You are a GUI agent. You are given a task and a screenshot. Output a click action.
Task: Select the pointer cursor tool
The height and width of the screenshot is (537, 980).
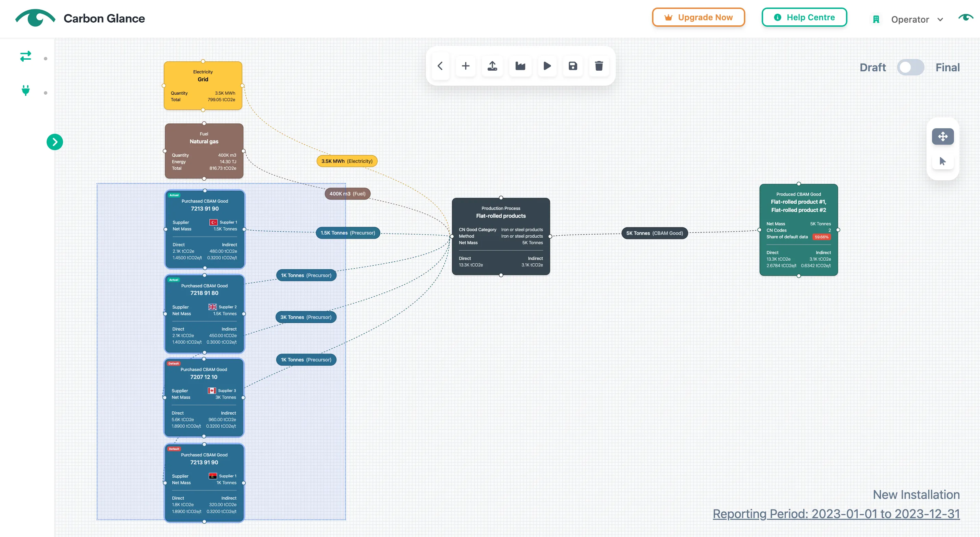943,161
